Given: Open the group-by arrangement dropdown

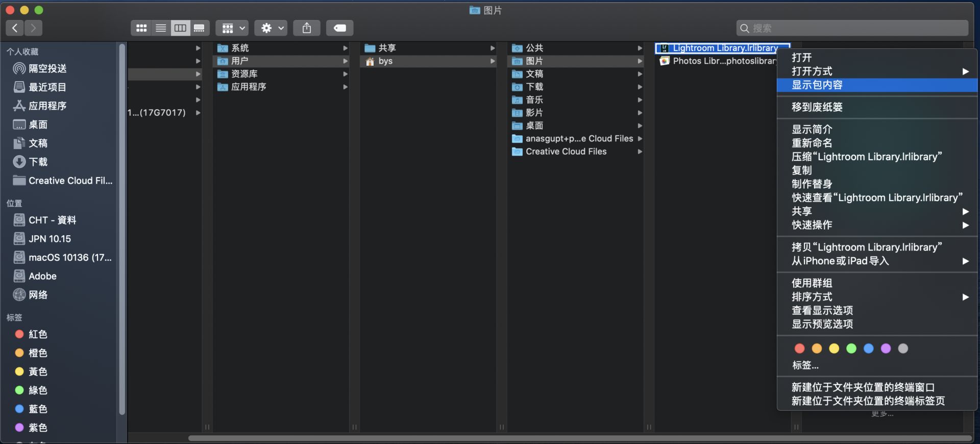Looking at the screenshot, I should coord(232,28).
